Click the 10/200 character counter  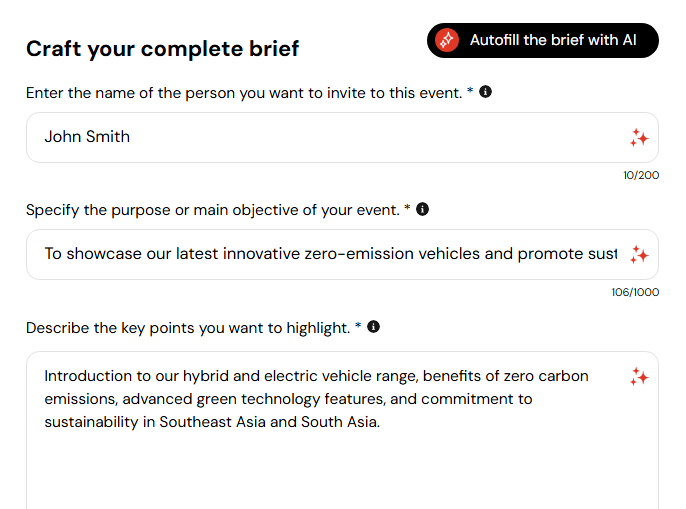[641, 175]
